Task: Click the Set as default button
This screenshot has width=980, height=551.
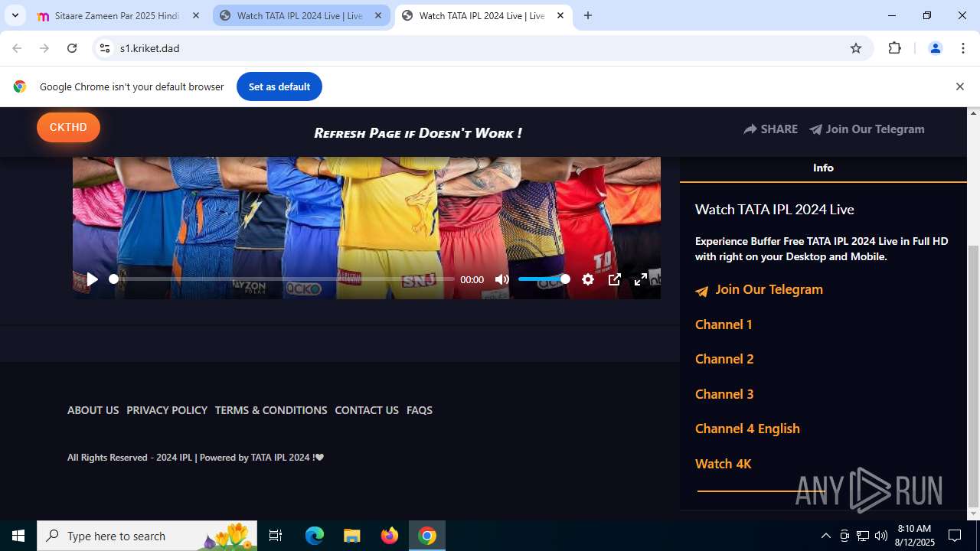Action: [x=279, y=86]
